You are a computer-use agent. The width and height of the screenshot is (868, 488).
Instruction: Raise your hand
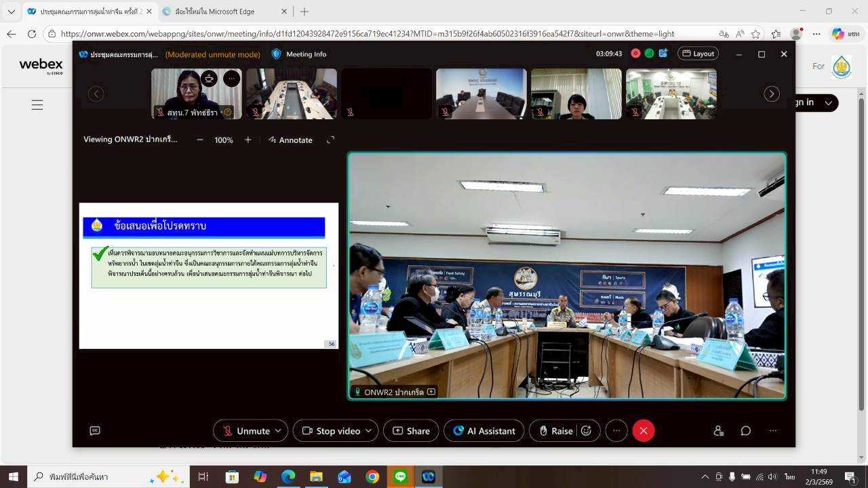[x=555, y=431]
